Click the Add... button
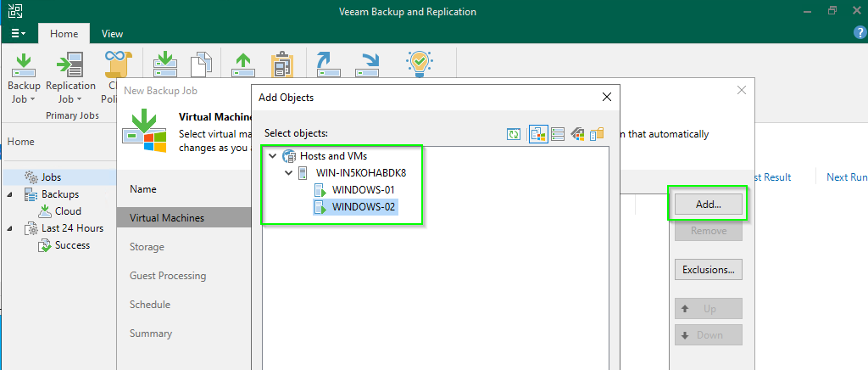 (708, 205)
